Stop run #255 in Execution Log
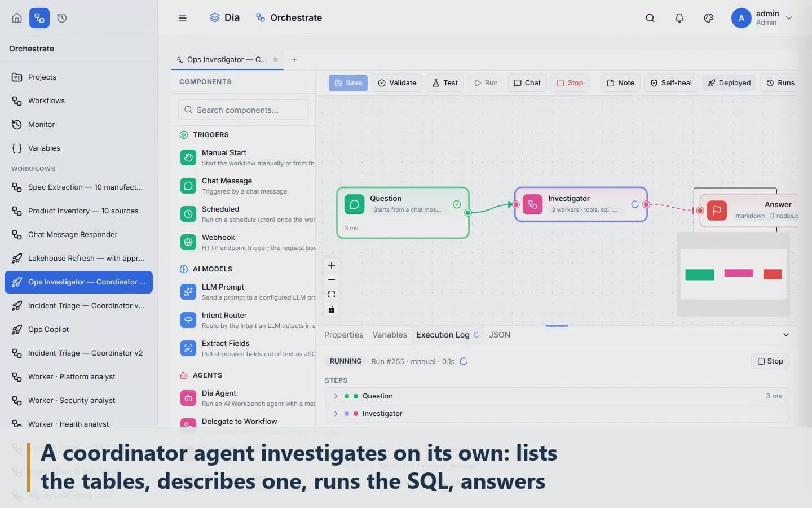Image resolution: width=812 pixels, height=508 pixels. pyautogui.click(x=770, y=361)
